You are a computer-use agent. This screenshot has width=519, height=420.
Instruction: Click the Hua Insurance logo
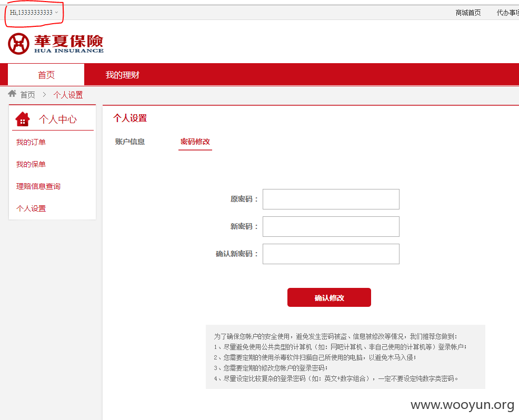(x=56, y=43)
